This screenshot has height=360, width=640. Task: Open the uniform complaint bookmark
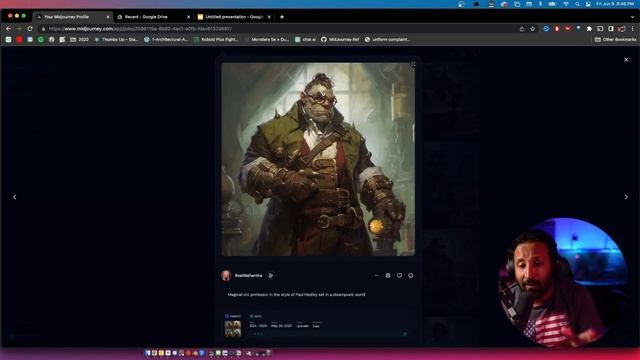click(x=387, y=40)
